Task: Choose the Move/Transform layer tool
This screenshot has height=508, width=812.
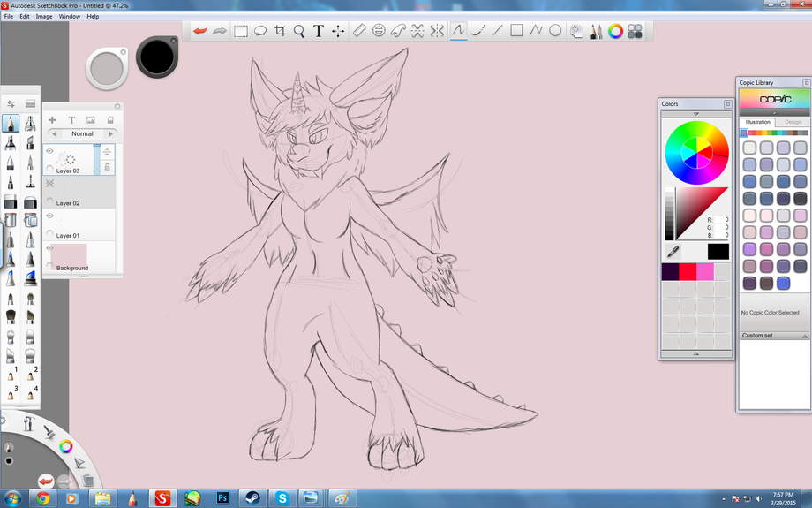Action: point(338,31)
